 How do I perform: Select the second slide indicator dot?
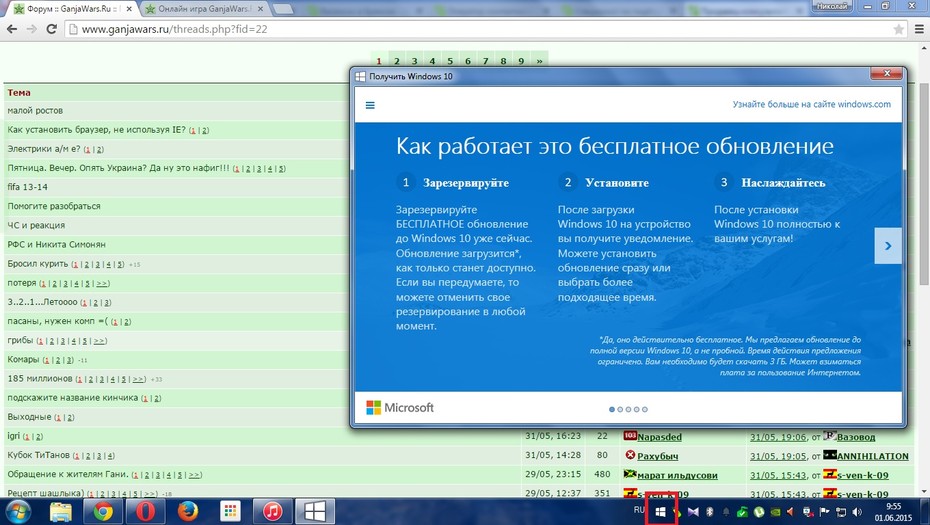click(620, 409)
